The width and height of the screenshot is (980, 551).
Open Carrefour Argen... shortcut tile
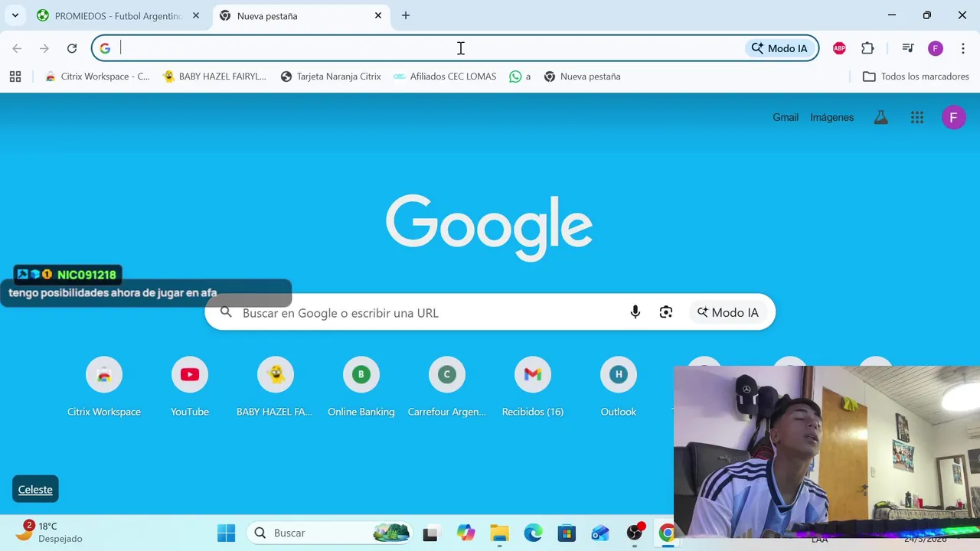click(x=447, y=388)
